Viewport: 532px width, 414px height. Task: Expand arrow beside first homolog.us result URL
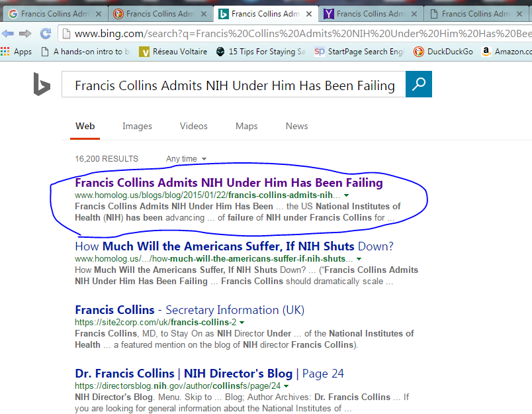[x=347, y=196]
